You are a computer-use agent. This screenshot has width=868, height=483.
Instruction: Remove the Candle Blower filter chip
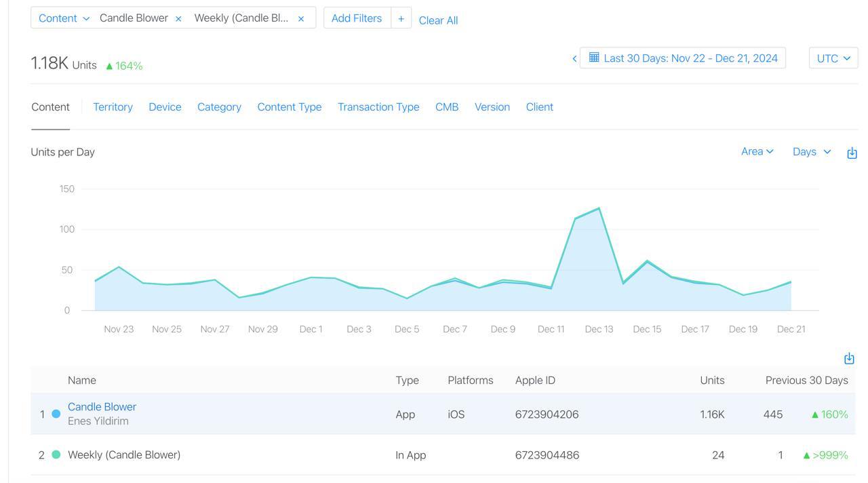pos(178,19)
